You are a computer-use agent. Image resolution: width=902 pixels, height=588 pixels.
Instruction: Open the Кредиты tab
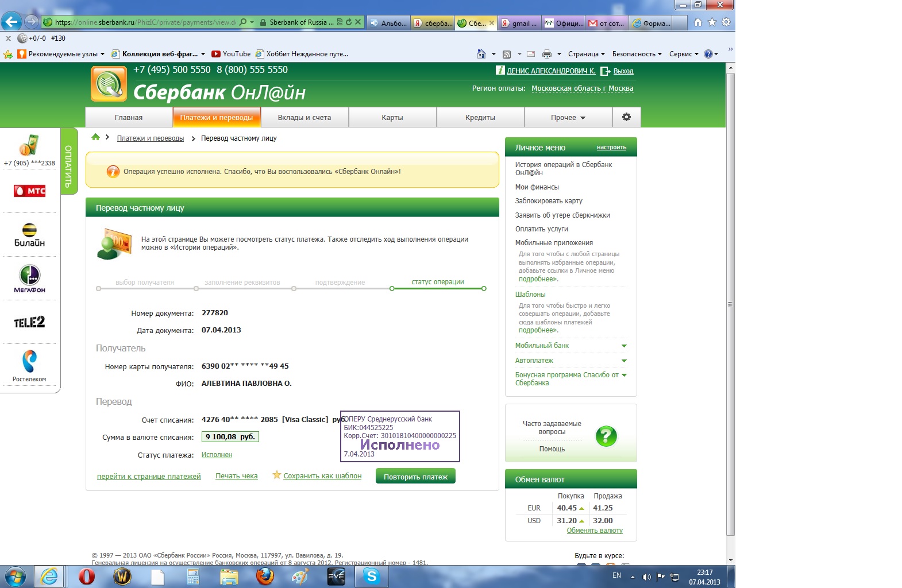480,117
